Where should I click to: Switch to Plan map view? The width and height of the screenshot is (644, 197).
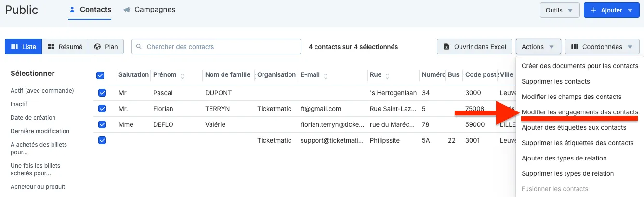(x=106, y=47)
